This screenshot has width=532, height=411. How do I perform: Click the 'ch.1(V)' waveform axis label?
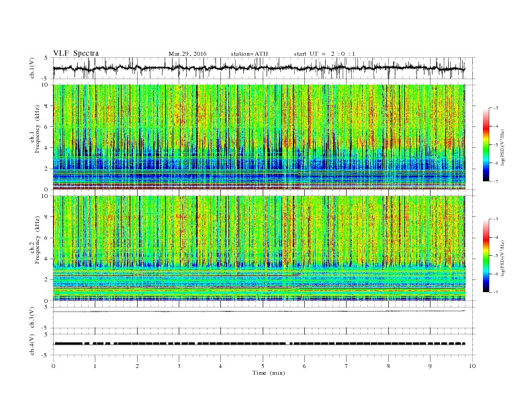32,68
